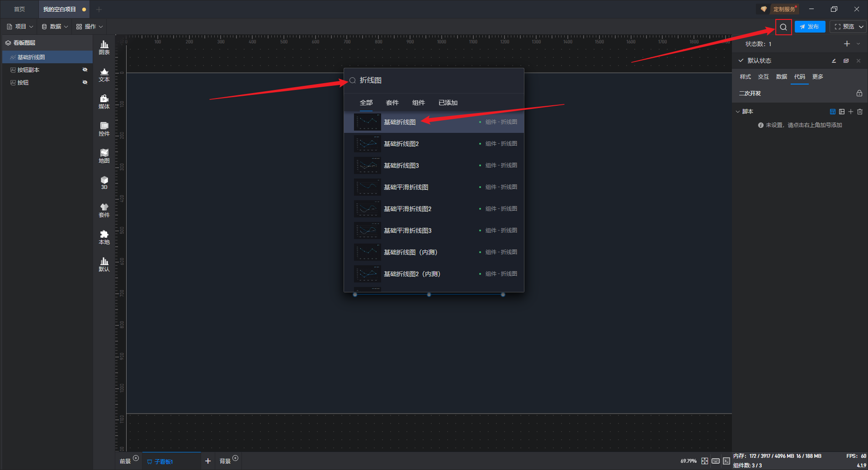
Task: Switch to the 交互 properties tab
Action: [x=764, y=77]
